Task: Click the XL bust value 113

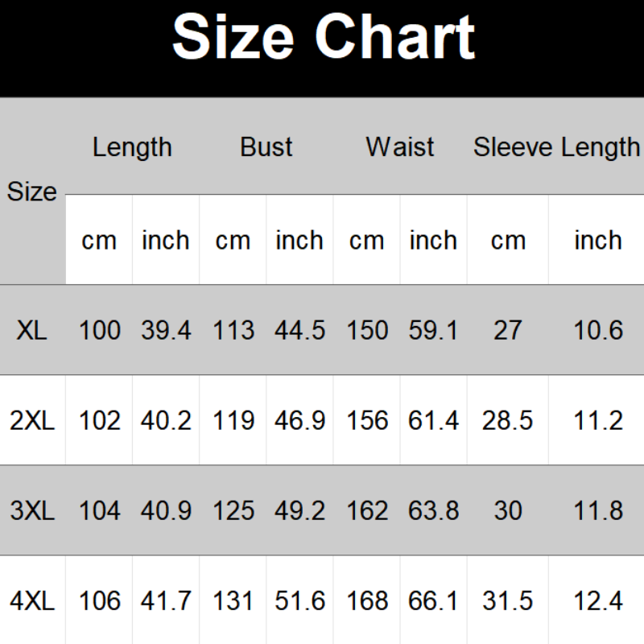Action: click(x=233, y=330)
